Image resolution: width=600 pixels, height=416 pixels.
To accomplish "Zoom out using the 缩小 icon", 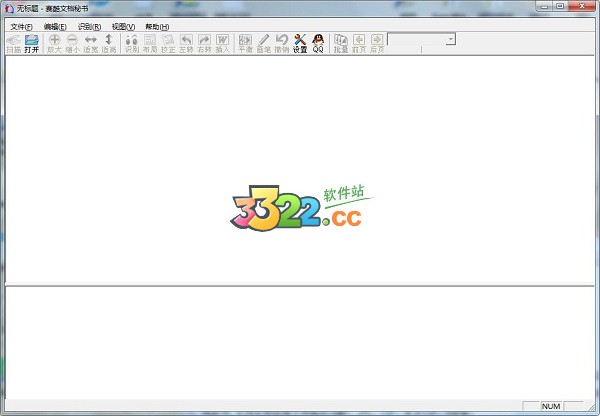I will point(72,44).
